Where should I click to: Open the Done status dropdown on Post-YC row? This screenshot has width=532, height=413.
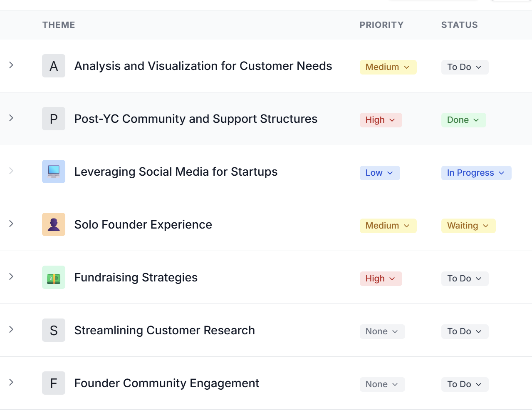(x=463, y=120)
